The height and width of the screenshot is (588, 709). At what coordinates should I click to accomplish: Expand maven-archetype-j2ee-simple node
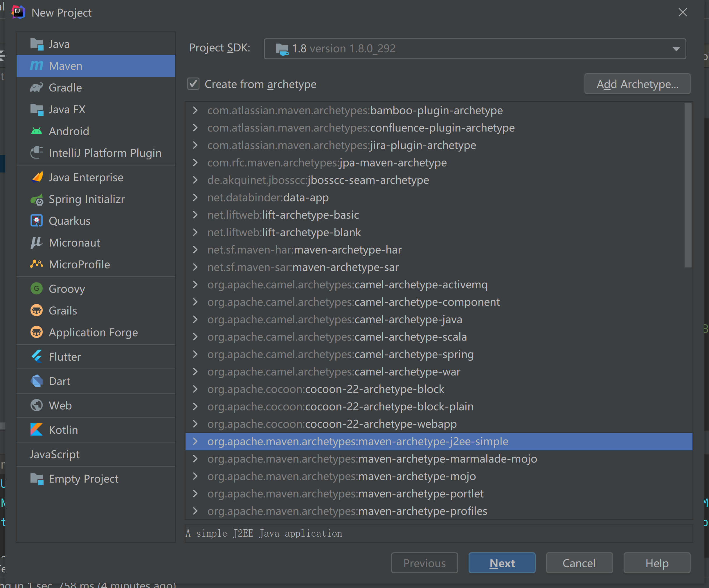tap(195, 441)
